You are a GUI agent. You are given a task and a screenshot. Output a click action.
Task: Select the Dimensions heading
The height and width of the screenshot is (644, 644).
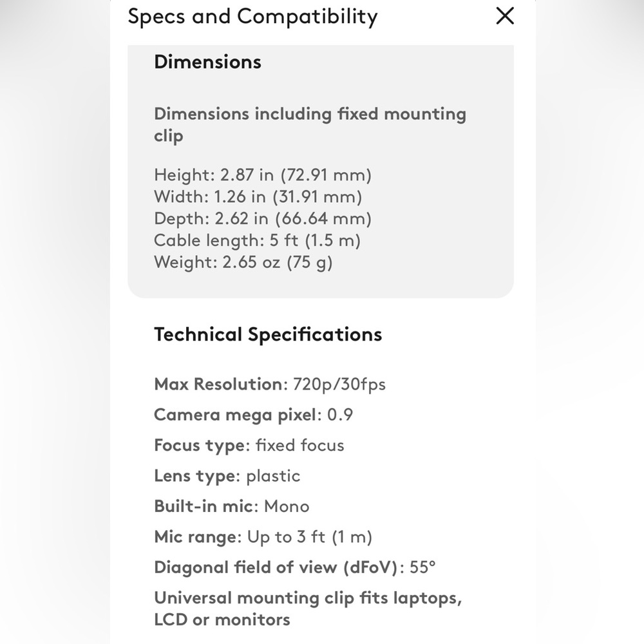coord(207,62)
